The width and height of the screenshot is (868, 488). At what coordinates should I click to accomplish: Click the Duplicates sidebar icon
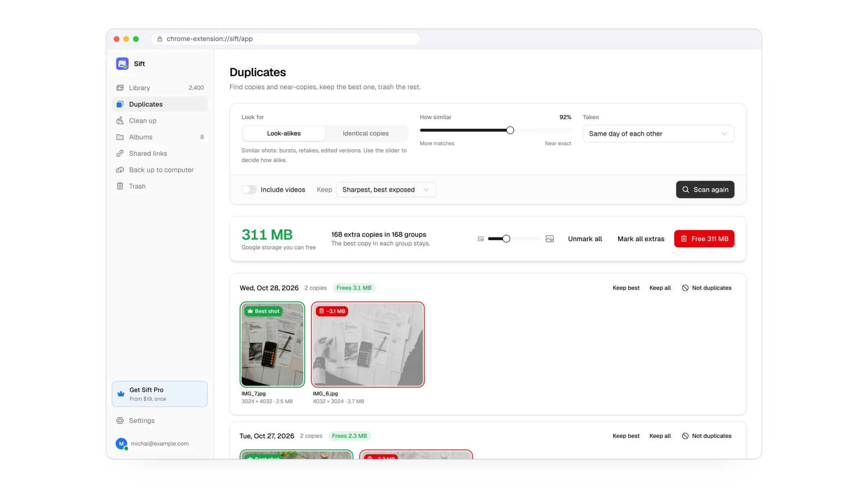pos(120,104)
